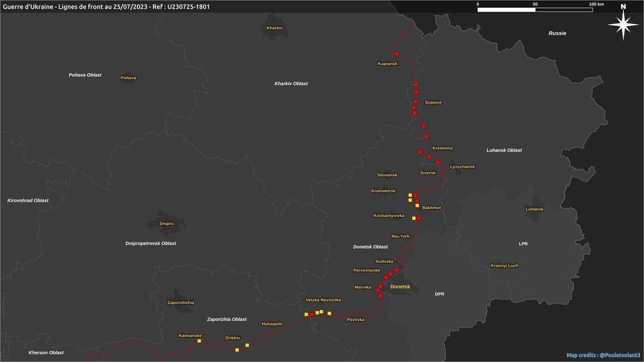The image size is (644, 362).
Task: Select the red marker directly above Lysychansk
Action: click(x=438, y=162)
